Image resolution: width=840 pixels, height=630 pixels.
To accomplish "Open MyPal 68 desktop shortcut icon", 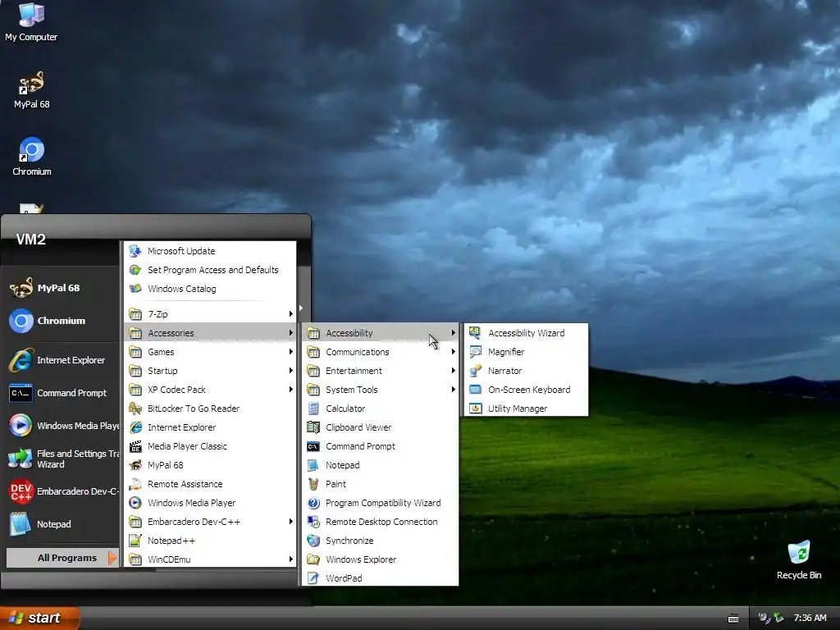I will tap(31, 89).
